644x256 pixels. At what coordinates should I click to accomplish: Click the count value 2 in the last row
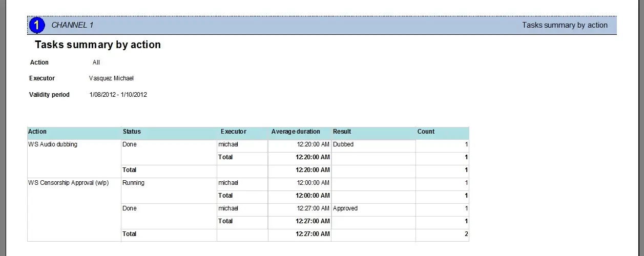[x=466, y=234]
